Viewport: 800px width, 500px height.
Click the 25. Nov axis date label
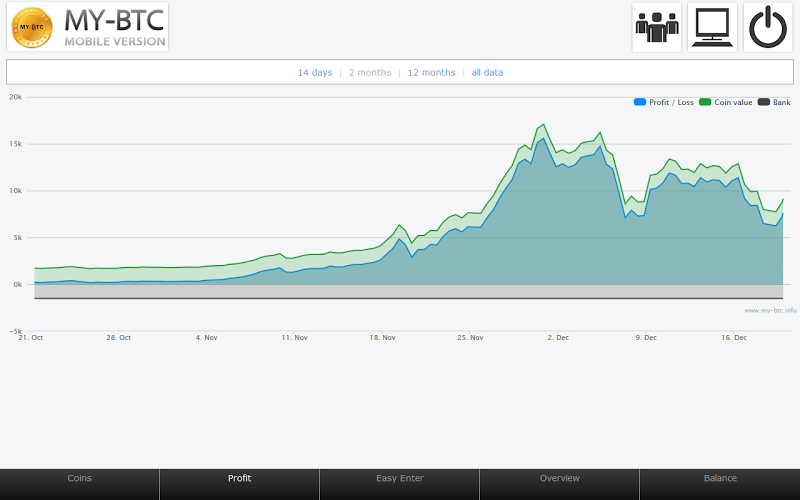pos(470,338)
